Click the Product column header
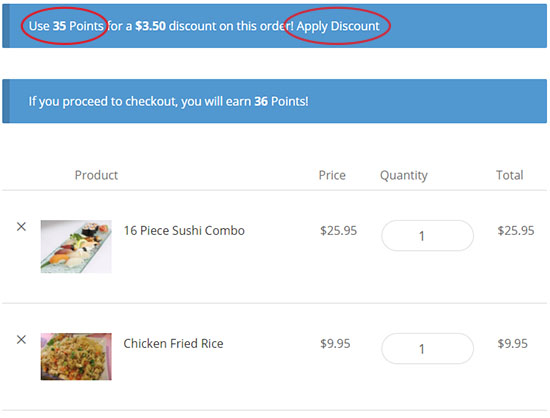Image resolution: width=550 pixels, height=418 pixels. [x=96, y=175]
